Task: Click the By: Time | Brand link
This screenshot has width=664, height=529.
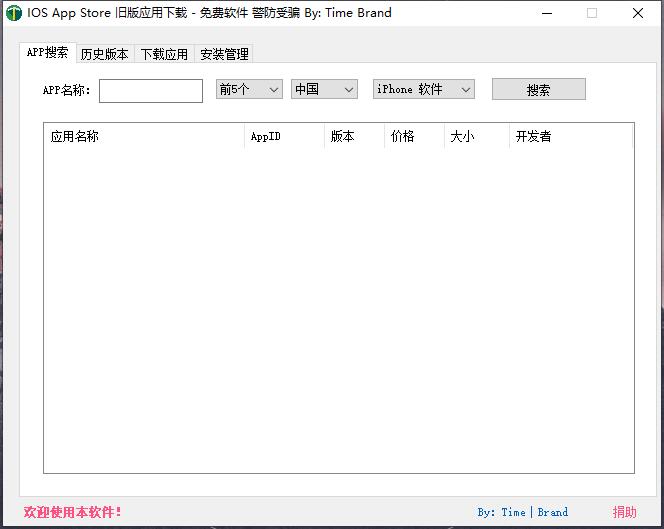Action: click(522, 512)
